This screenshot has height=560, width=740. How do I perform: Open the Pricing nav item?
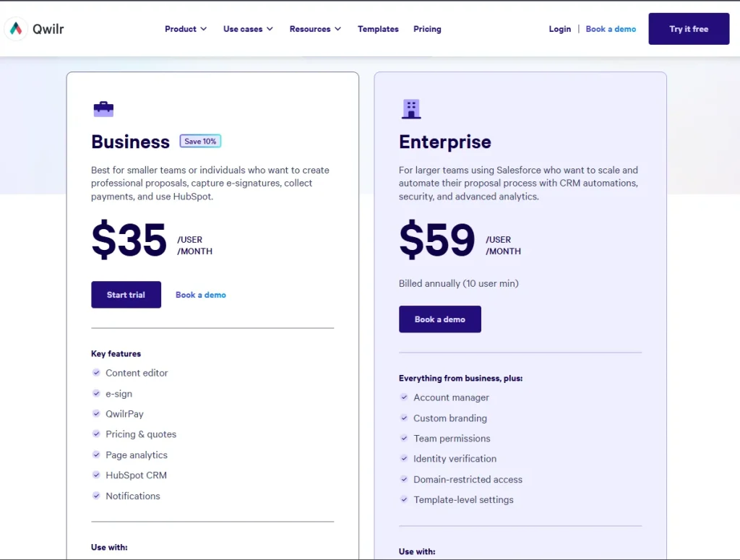427,29
